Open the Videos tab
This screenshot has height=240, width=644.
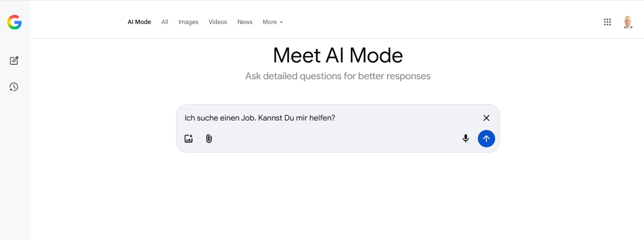[218, 22]
